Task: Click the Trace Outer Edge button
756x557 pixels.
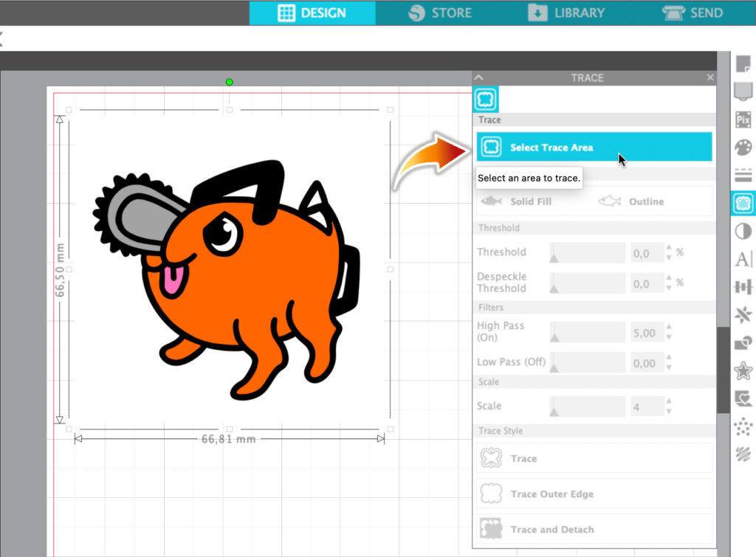Action: click(594, 494)
